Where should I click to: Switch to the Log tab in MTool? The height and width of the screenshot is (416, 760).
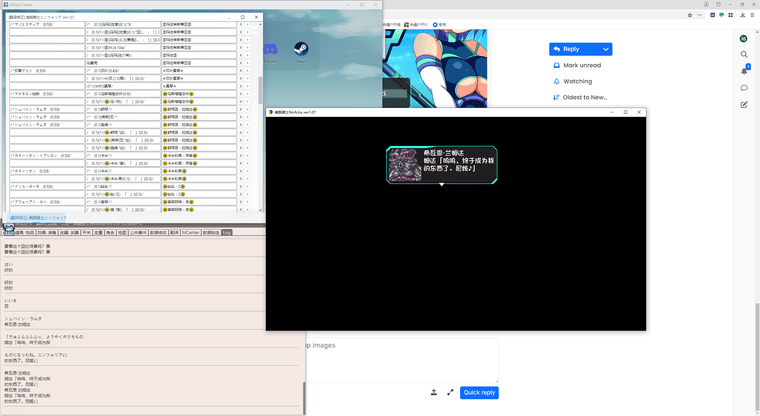pyautogui.click(x=227, y=233)
